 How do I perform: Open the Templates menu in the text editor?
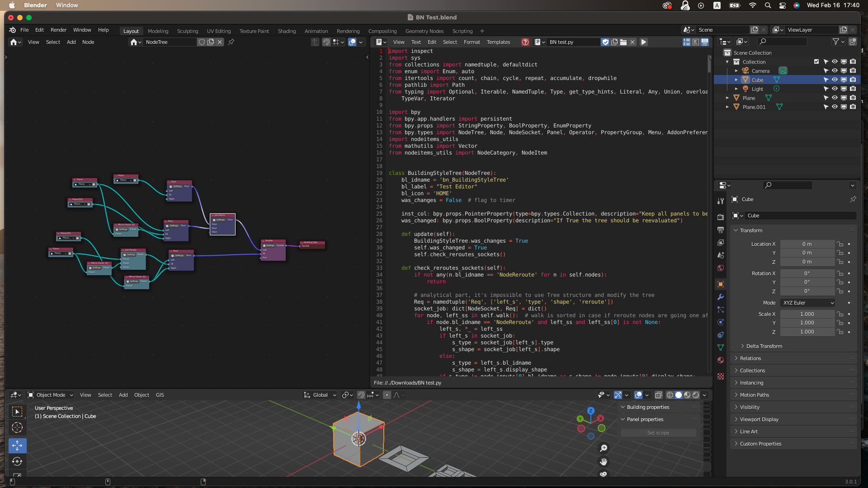coord(498,42)
